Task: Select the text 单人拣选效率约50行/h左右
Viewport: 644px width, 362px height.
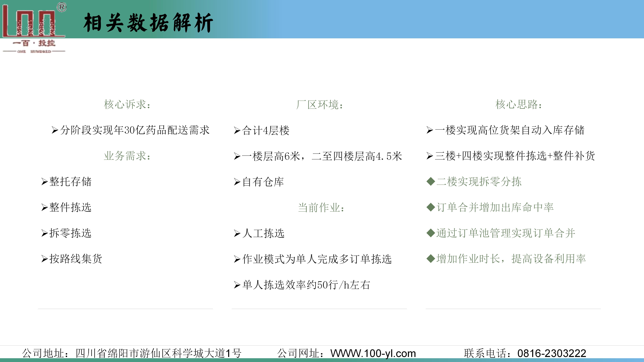Action: click(x=306, y=285)
